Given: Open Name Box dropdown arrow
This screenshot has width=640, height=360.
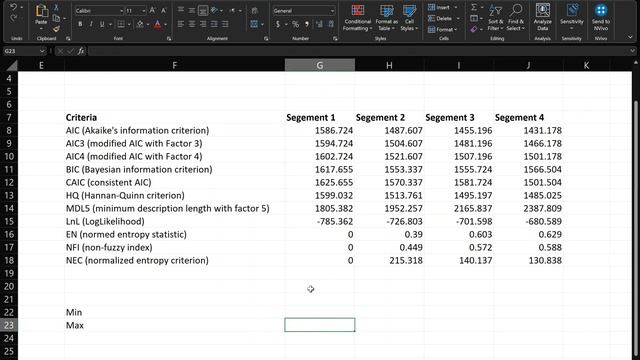Looking at the screenshot, I should [42, 51].
